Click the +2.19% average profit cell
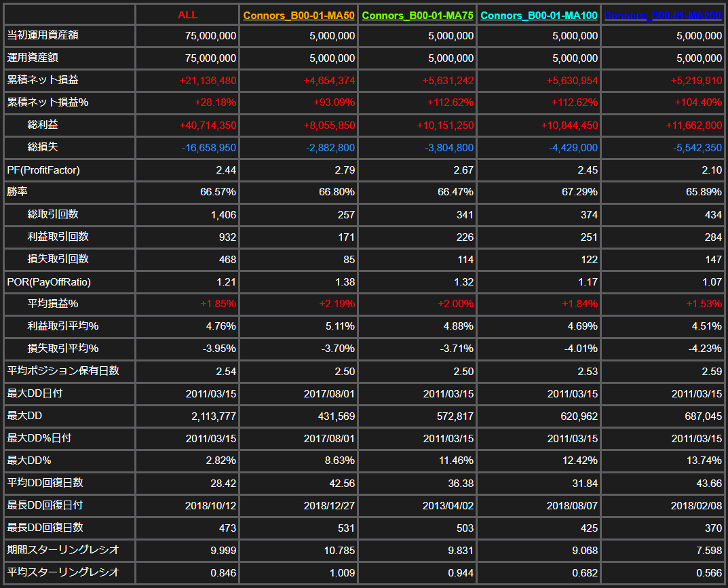This screenshot has width=728, height=588. click(337, 304)
